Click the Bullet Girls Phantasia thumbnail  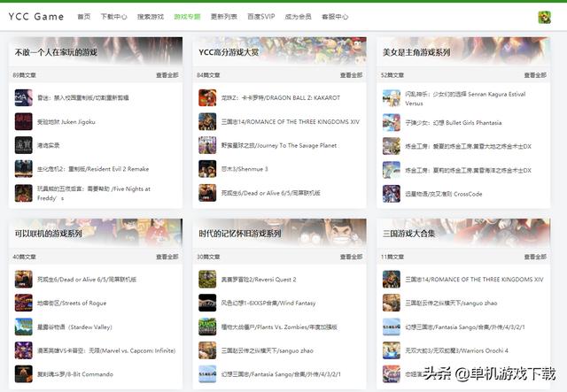coord(392,122)
